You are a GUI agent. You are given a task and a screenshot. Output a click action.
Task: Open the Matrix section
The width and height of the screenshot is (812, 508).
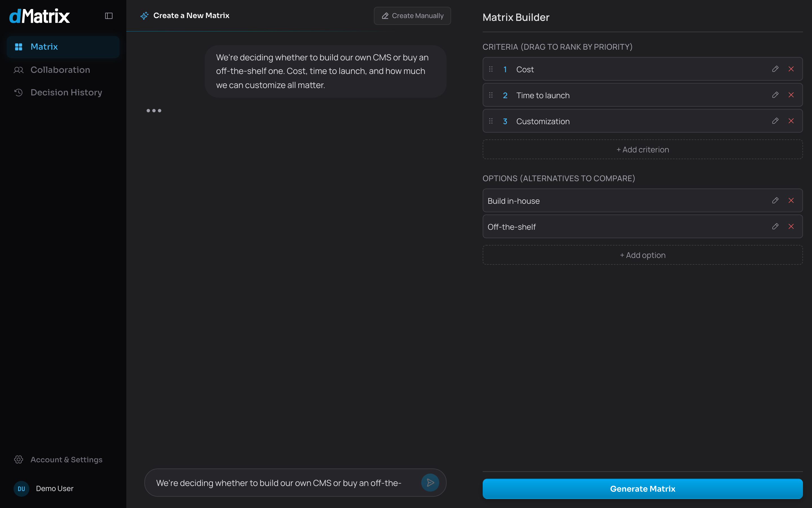tap(63, 47)
